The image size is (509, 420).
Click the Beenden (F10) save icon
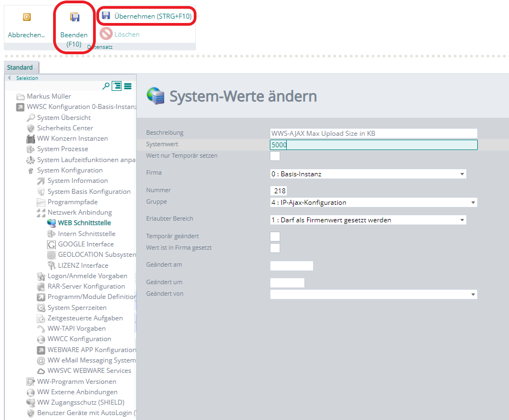(x=74, y=18)
